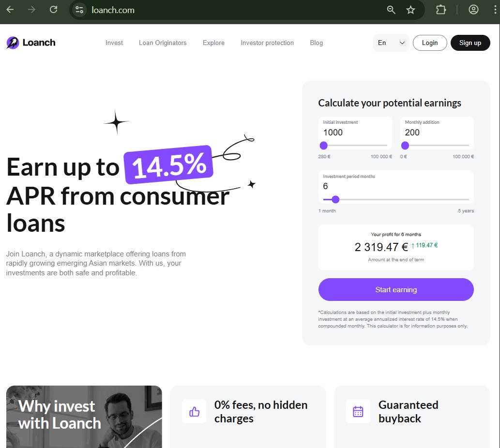This screenshot has height=448, width=500.
Task: Open the browser three-dot menu
Action: coord(495,9)
